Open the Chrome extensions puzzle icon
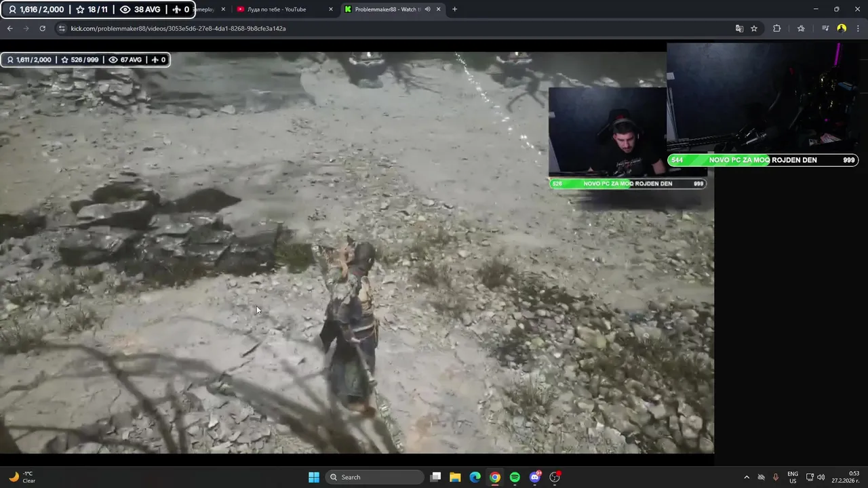The height and width of the screenshot is (488, 868). 777,28
